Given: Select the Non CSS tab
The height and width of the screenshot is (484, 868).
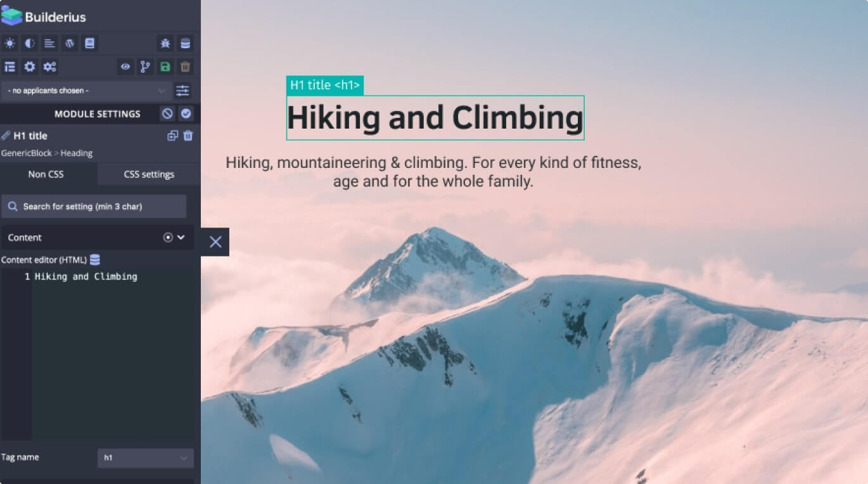Looking at the screenshot, I should click(46, 174).
